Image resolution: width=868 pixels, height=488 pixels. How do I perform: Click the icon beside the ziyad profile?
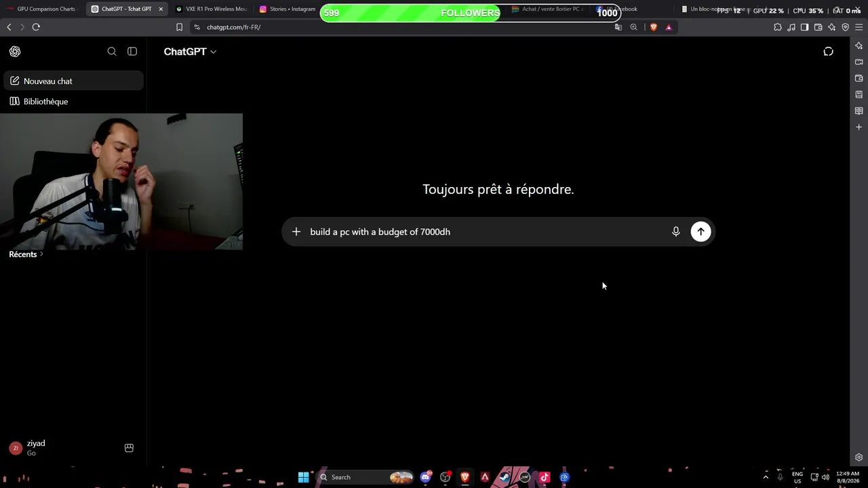point(129,448)
